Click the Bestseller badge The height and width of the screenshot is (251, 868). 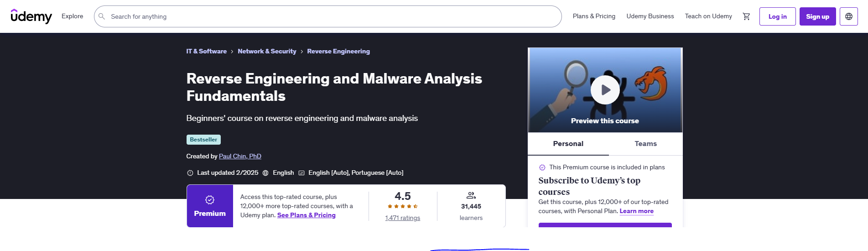[203, 140]
